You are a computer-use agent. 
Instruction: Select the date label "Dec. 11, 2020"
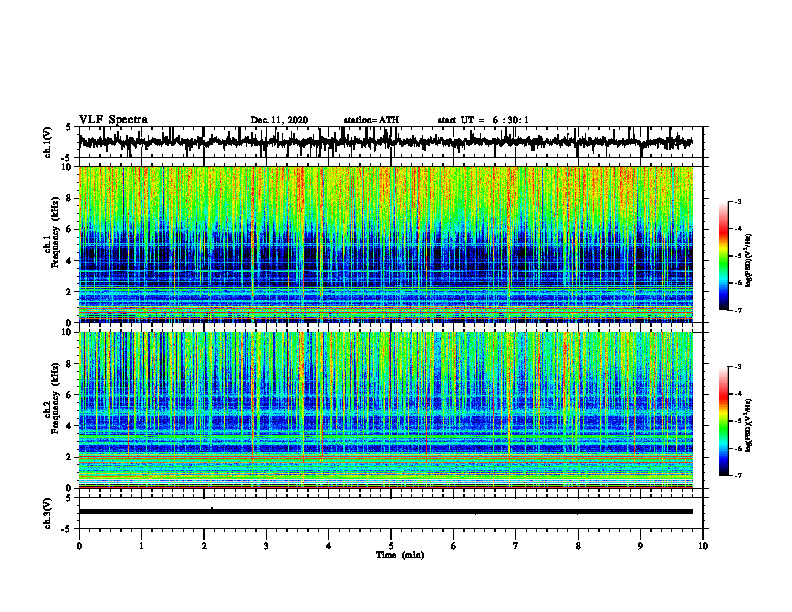click(x=279, y=120)
